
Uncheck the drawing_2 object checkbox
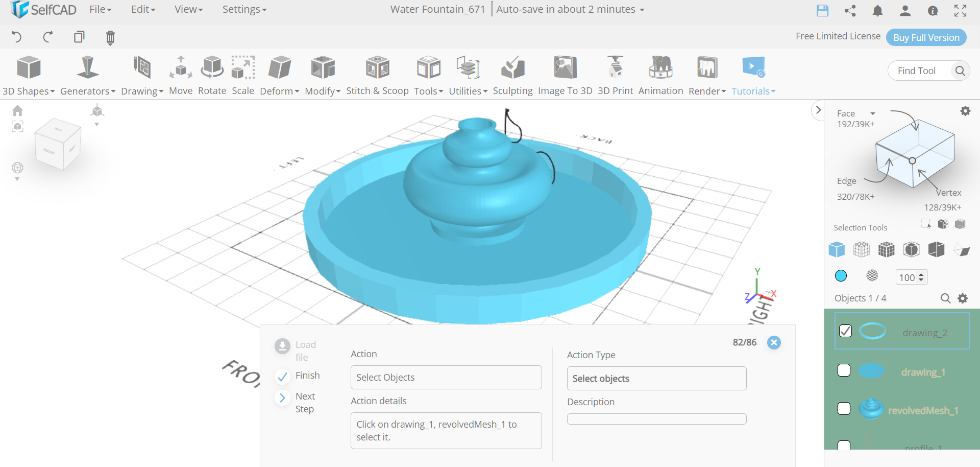pos(845,331)
